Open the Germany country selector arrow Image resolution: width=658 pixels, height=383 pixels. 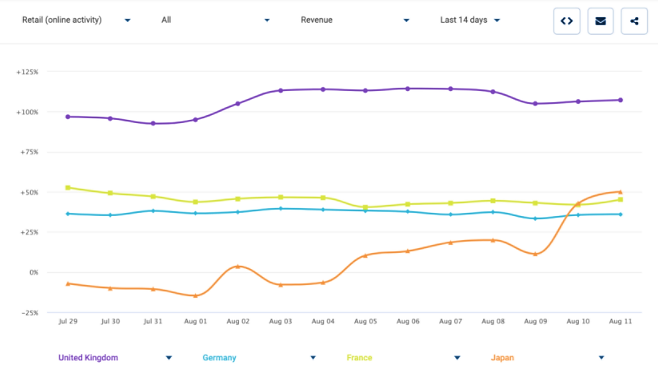pyautogui.click(x=313, y=358)
